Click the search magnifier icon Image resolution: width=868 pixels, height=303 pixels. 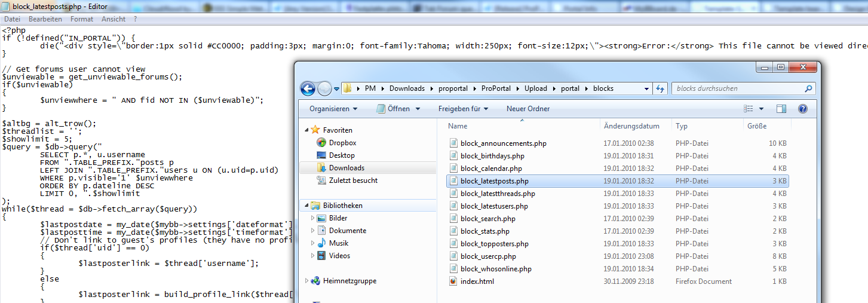click(808, 88)
